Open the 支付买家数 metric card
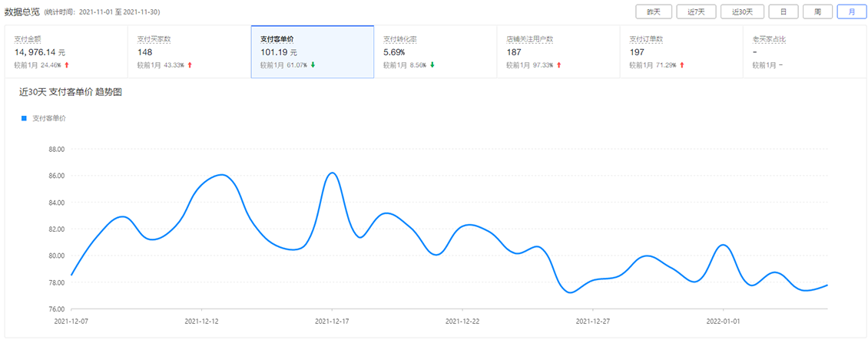The image size is (868, 343). (x=189, y=52)
